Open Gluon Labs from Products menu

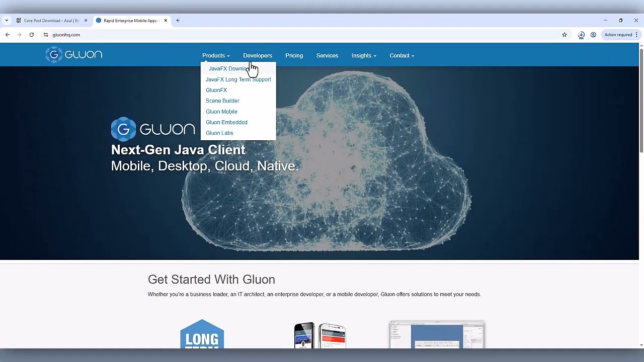tap(219, 133)
